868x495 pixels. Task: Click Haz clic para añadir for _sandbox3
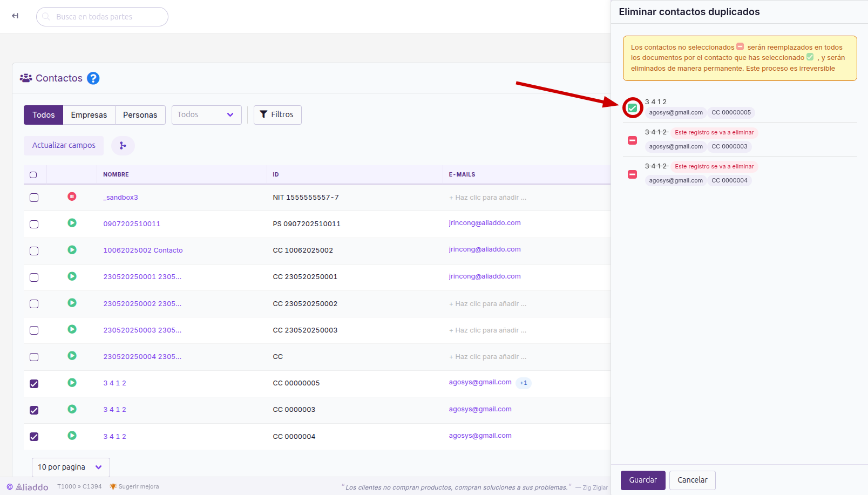coord(487,198)
